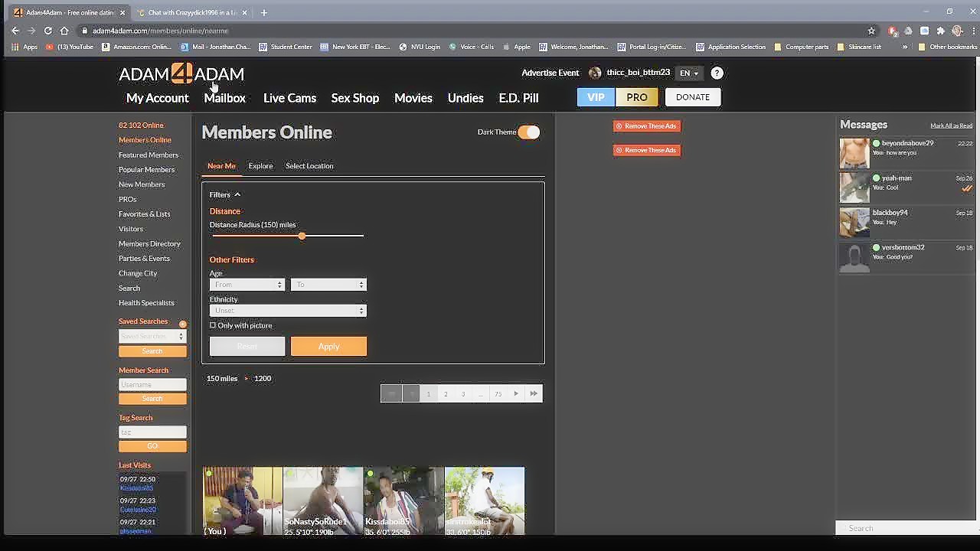
Task: Click the browser back arrow
Action: click(x=15, y=31)
